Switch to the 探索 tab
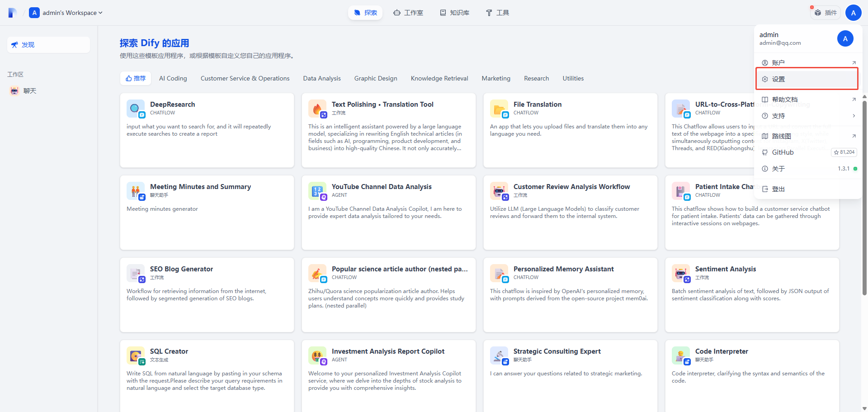The width and height of the screenshot is (868, 412). click(x=365, y=13)
